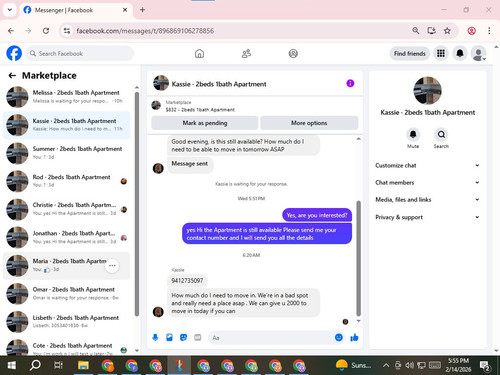
Task: Send a voice clip with microphone icon
Action: tap(155, 338)
